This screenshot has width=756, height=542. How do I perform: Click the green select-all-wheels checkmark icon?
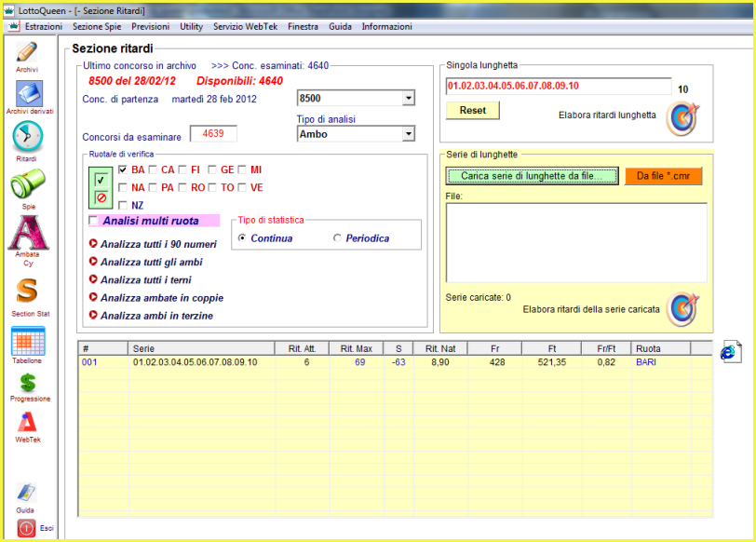point(101,180)
